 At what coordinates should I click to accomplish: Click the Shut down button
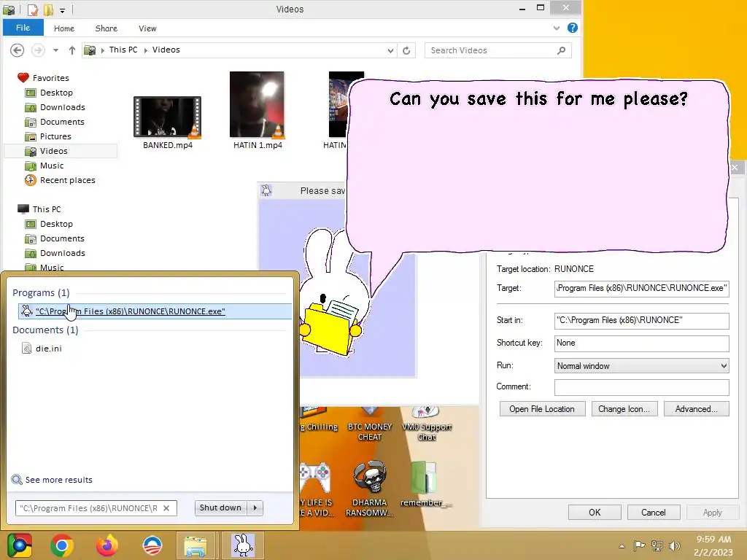click(x=220, y=507)
